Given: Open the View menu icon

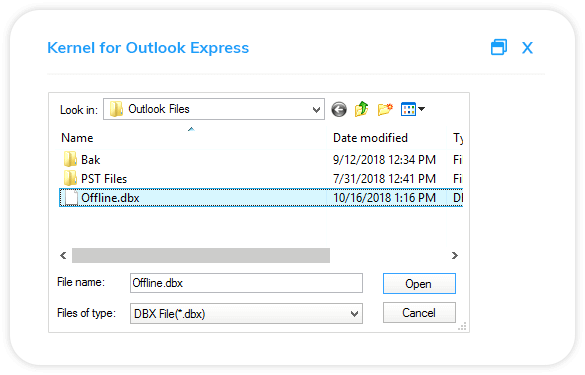Looking at the screenshot, I should pyautogui.click(x=408, y=109).
